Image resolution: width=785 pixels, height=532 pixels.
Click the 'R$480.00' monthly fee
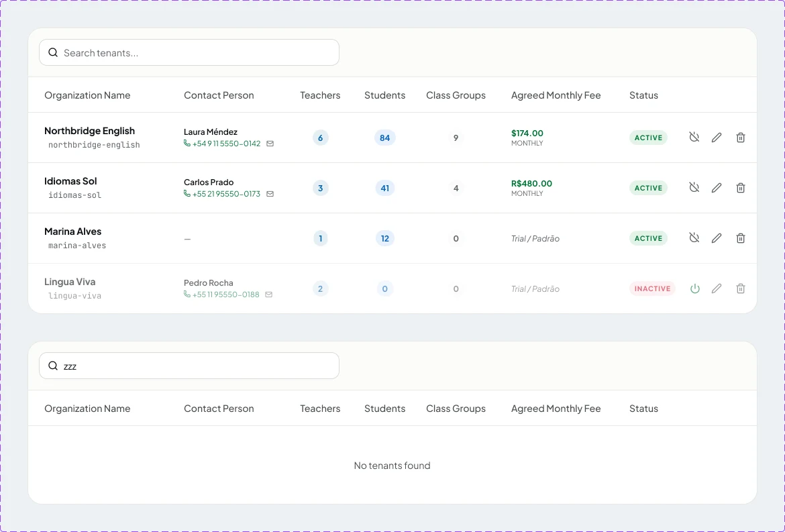531,183
